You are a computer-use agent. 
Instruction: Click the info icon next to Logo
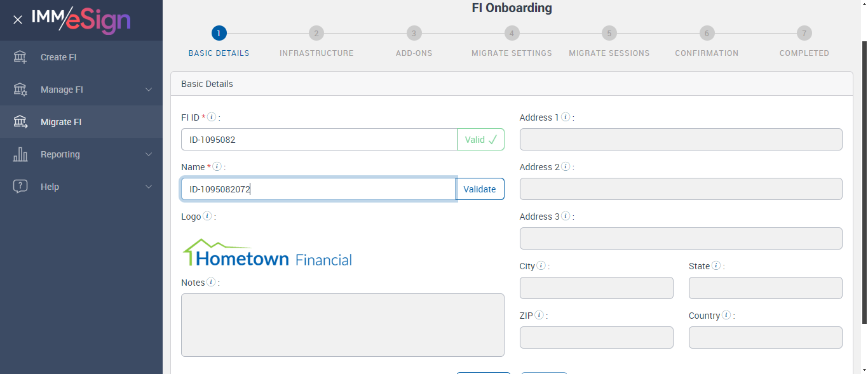(207, 217)
